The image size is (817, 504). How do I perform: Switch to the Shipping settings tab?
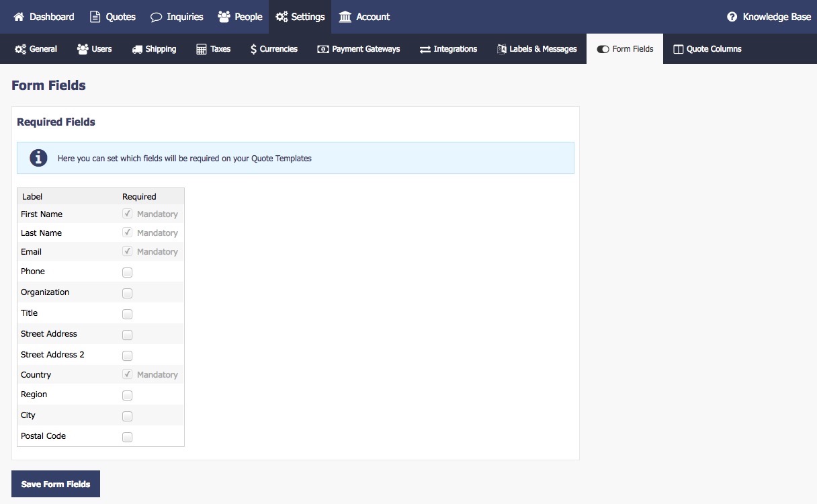(x=154, y=49)
